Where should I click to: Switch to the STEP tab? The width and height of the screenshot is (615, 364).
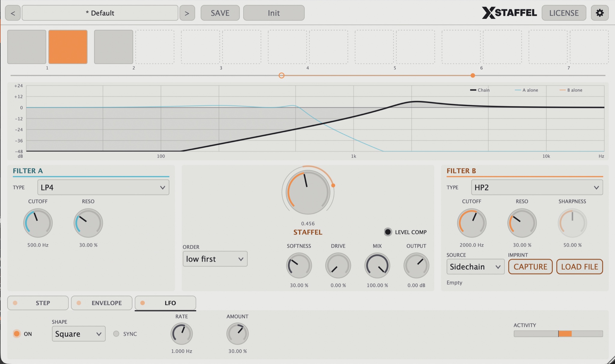point(38,303)
